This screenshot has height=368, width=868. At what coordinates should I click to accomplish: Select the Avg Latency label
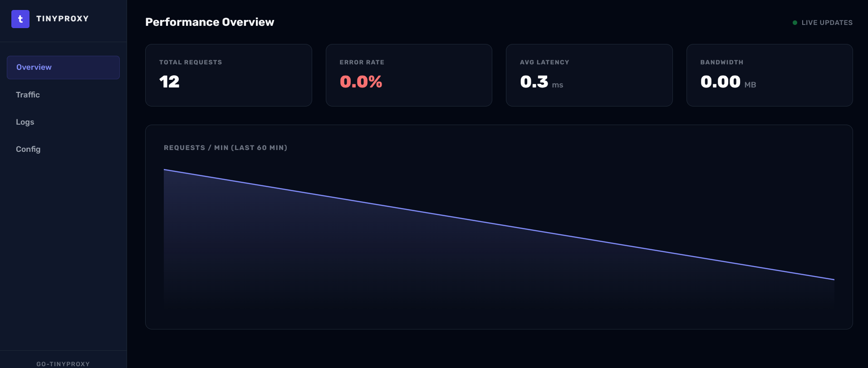[544, 62]
